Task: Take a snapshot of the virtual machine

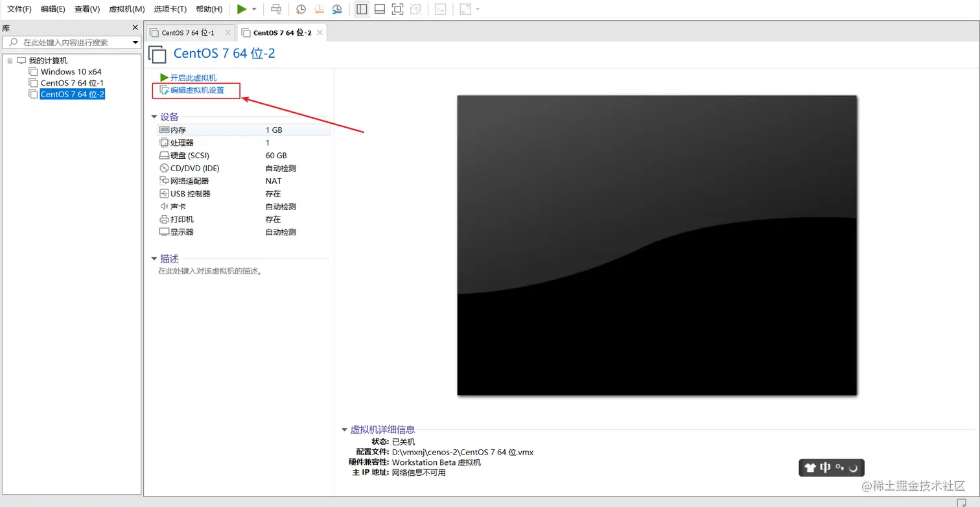Action: [299, 9]
